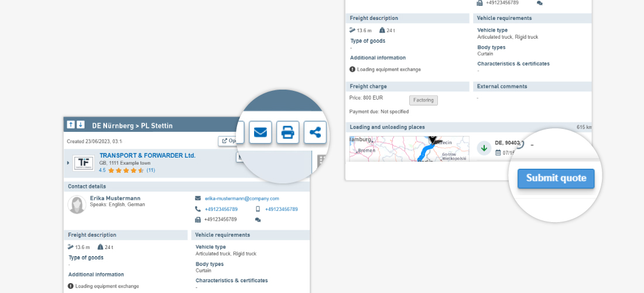Click the up arrow icon in header
The image size is (644, 293).
point(70,125)
